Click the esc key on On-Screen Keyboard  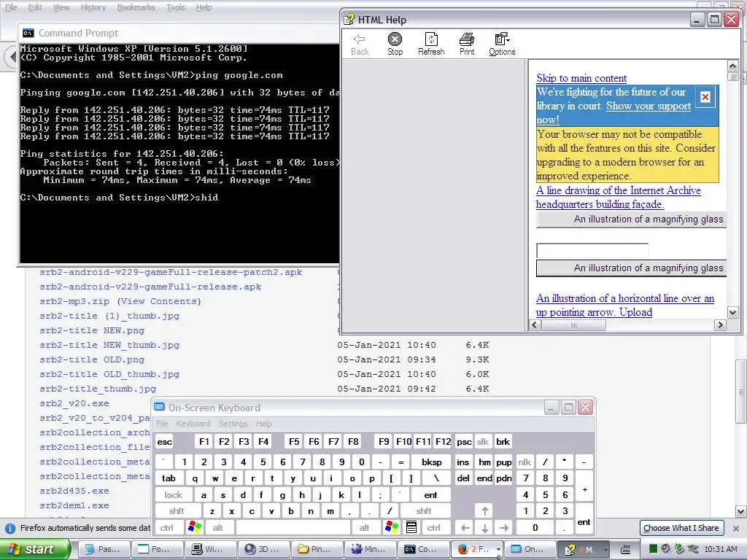click(x=164, y=442)
